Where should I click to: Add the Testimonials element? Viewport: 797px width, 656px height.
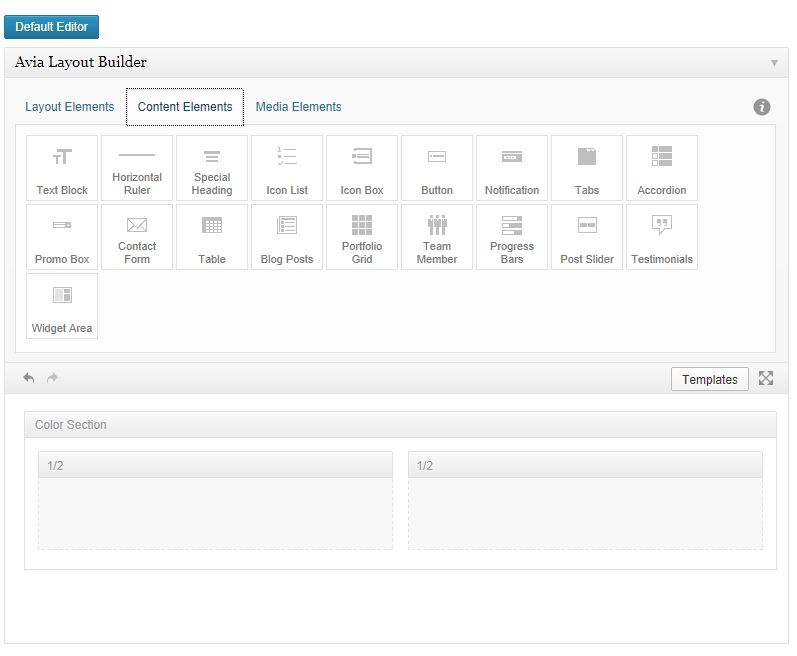[661, 238]
